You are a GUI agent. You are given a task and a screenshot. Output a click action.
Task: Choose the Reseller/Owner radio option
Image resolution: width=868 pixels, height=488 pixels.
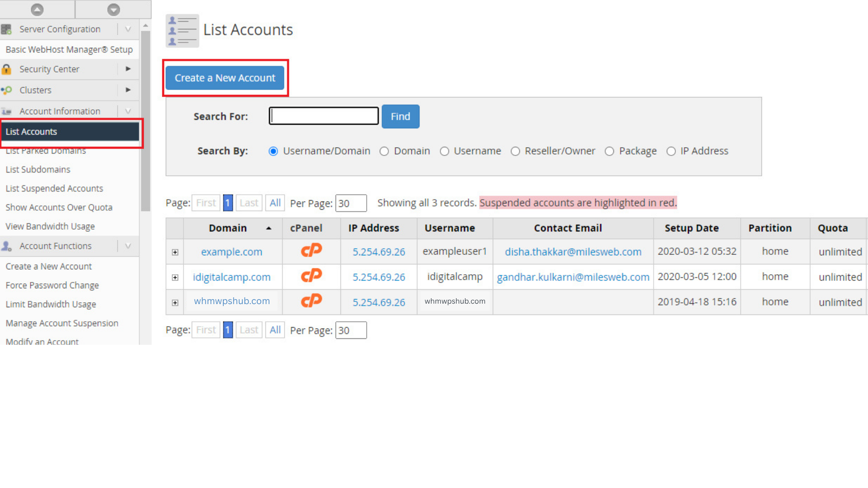pyautogui.click(x=515, y=151)
